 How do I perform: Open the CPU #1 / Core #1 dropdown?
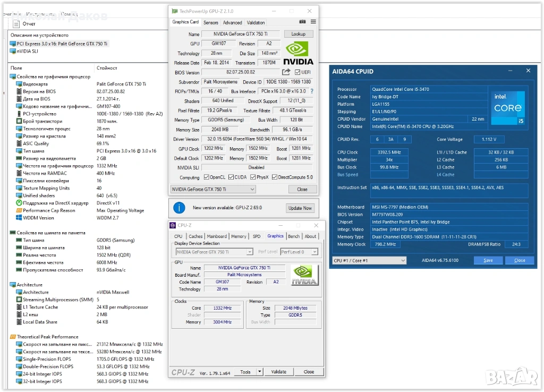pos(369,260)
